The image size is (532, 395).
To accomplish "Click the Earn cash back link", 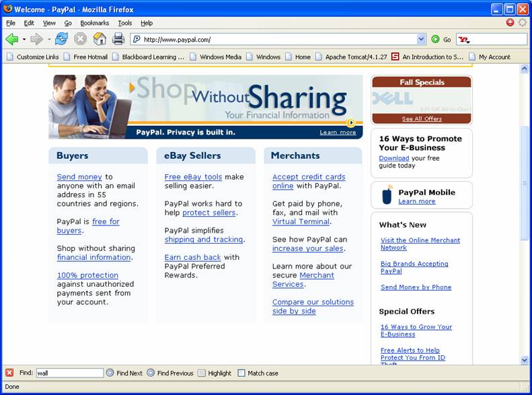I will [x=193, y=257].
